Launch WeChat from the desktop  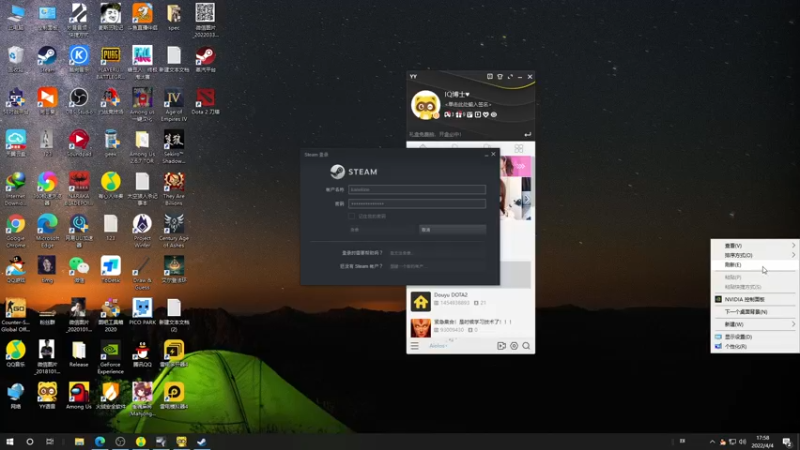pos(79,270)
